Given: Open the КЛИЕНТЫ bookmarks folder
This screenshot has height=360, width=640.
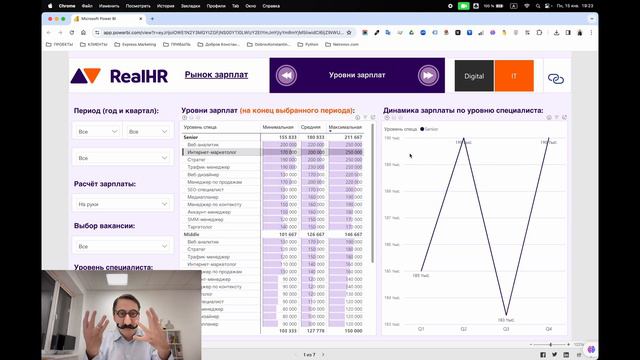Looking at the screenshot, I should click(94, 44).
